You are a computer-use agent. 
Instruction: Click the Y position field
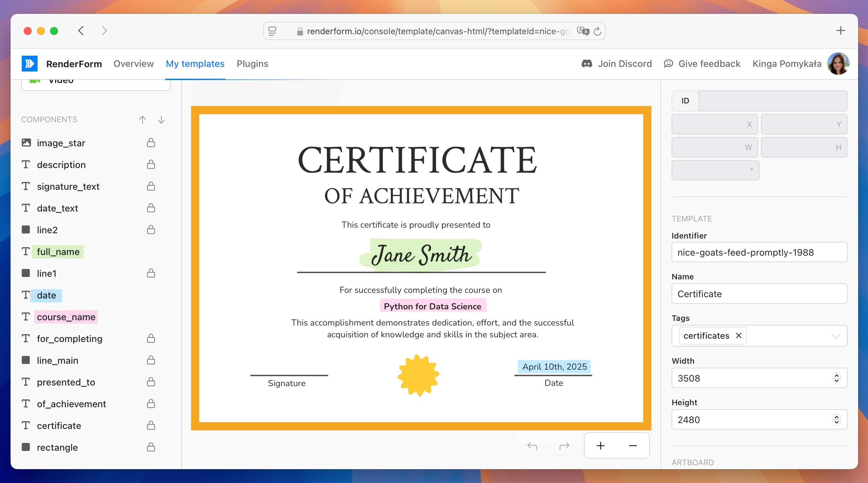pyautogui.click(x=804, y=124)
